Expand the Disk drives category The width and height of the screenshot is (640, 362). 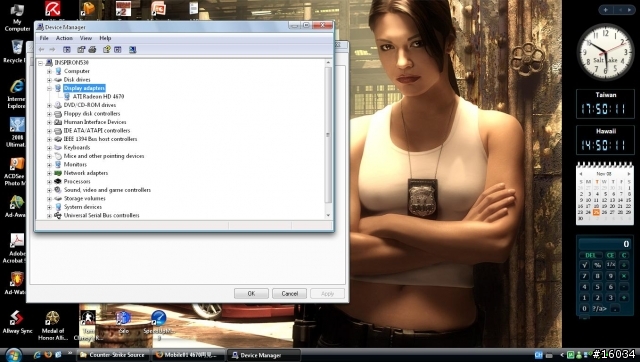pyautogui.click(x=49, y=80)
